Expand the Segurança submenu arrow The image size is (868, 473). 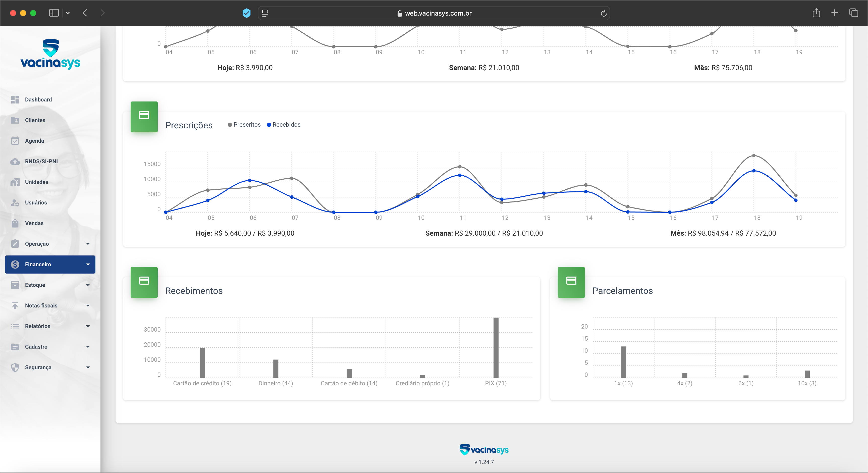(88, 367)
